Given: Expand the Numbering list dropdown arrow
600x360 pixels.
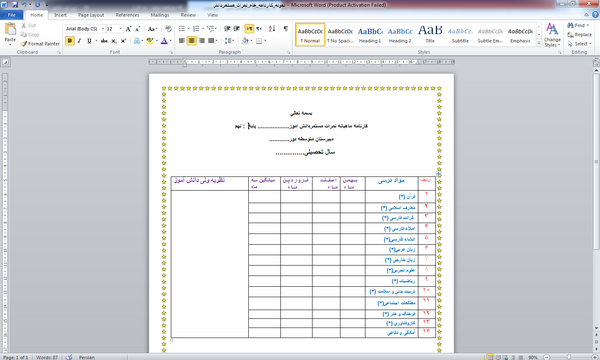Looking at the screenshot, I should coord(203,29).
